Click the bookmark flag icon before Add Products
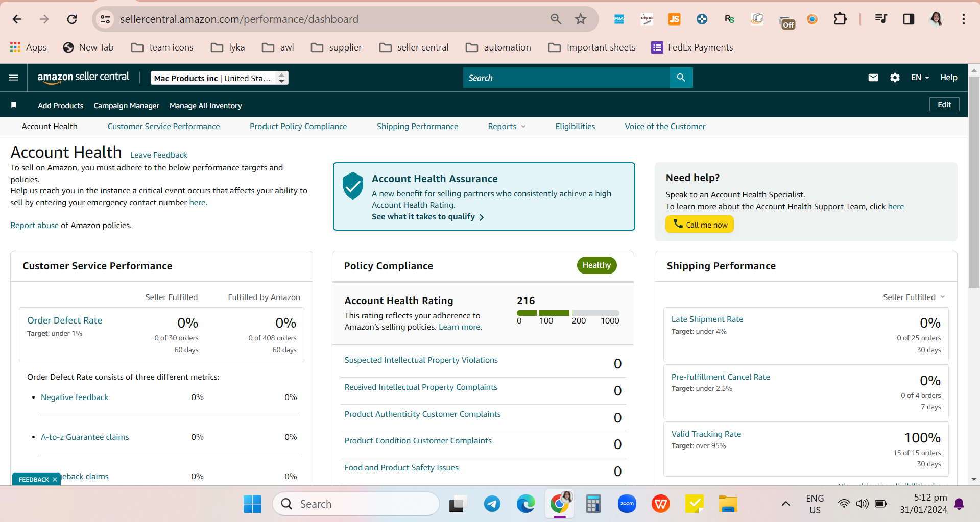Image resolution: width=980 pixels, height=522 pixels. (14, 105)
